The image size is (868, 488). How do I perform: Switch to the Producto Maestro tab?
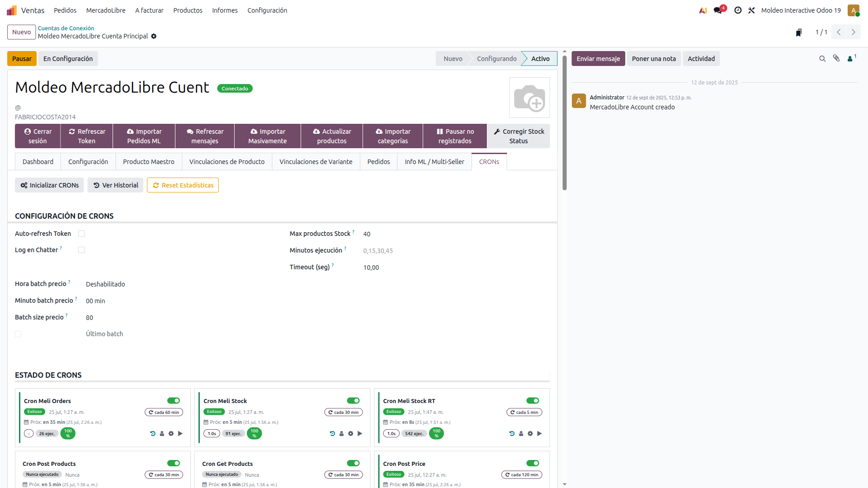pyautogui.click(x=149, y=162)
